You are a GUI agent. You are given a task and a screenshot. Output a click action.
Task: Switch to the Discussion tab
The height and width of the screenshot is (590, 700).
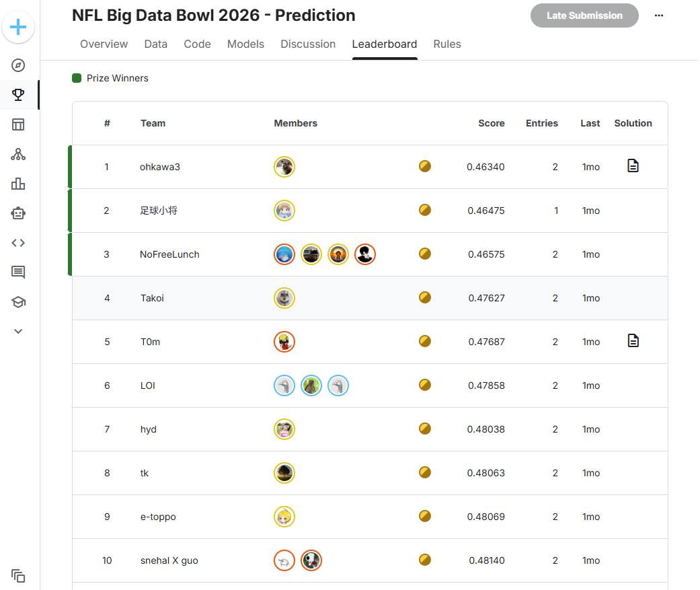[x=308, y=44]
